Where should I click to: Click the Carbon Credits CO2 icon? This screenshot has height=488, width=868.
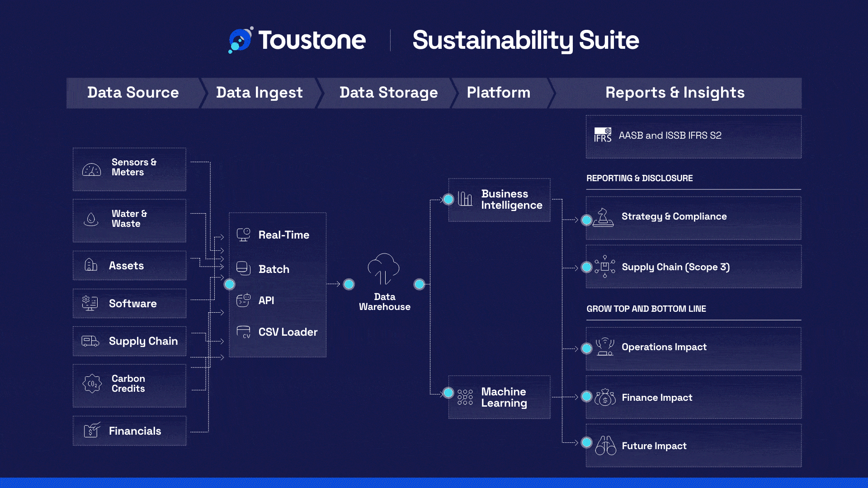pos(92,384)
